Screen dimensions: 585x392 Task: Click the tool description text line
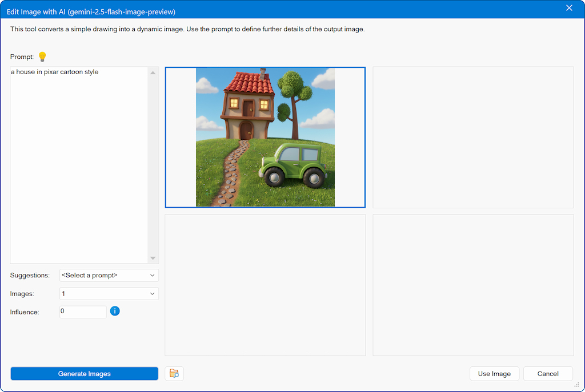187,29
